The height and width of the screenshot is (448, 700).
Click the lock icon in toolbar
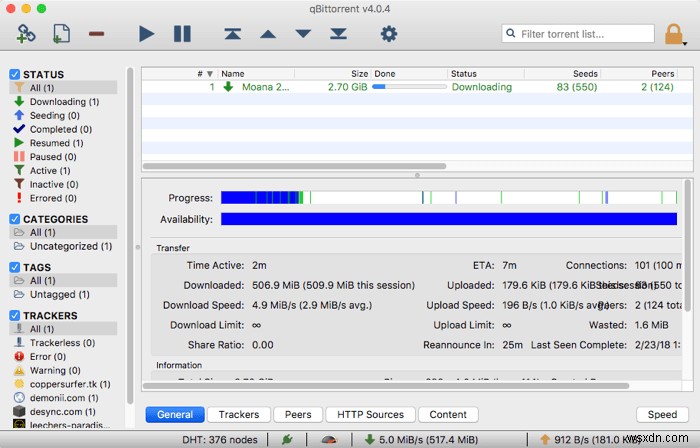[x=674, y=34]
